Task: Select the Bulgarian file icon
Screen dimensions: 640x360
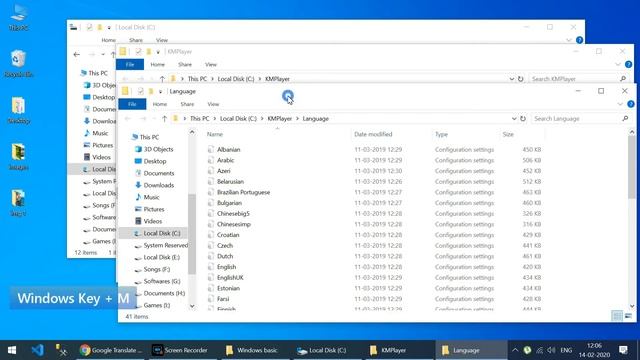Action: tap(211, 203)
